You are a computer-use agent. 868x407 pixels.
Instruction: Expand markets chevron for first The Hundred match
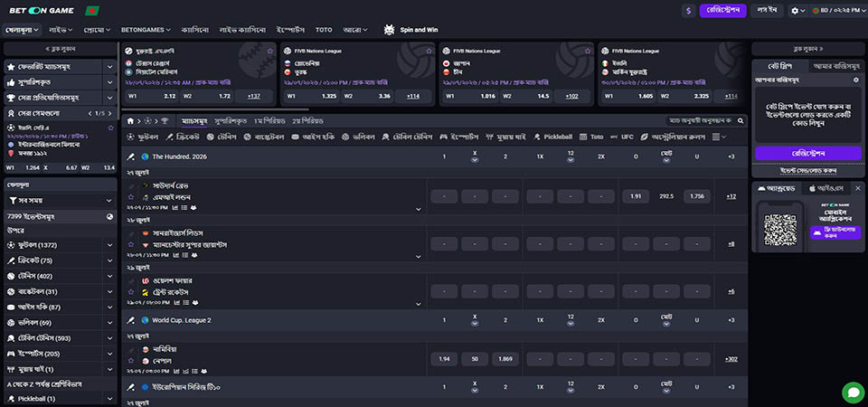(418, 209)
